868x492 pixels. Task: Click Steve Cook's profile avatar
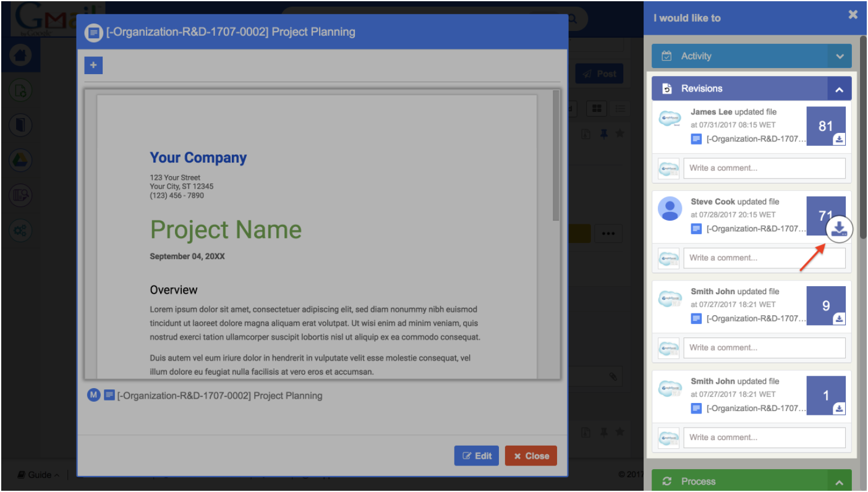pyautogui.click(x=670, y=209)
